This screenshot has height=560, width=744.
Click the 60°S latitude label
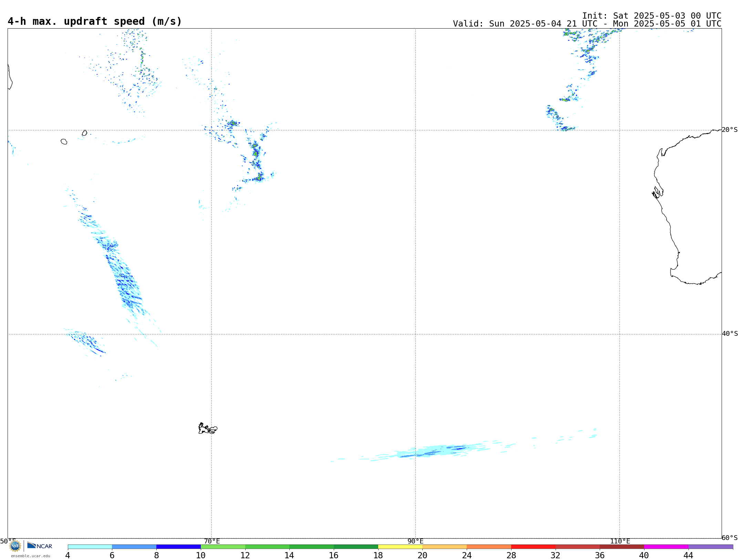point(730,538)
